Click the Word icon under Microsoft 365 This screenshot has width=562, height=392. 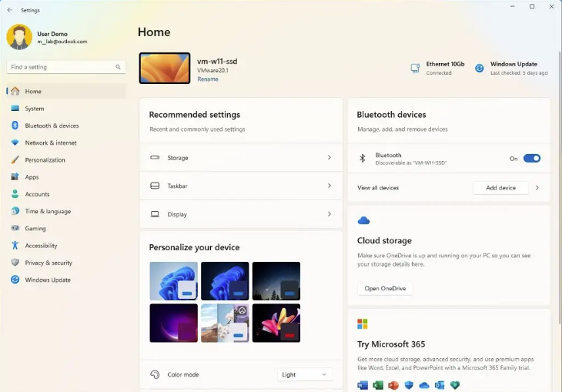point(363,385)
